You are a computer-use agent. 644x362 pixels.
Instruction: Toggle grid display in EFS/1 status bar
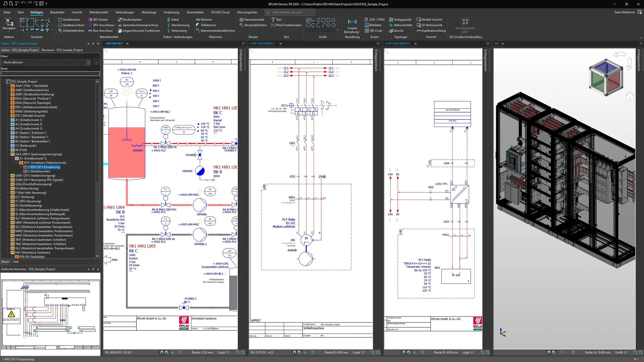coord(313,352)
